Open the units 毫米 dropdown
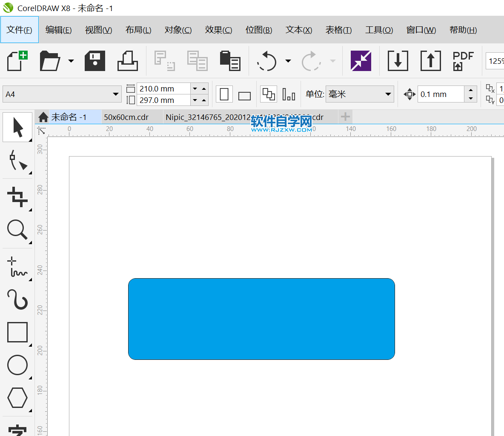The height and width of the screenshot is (436, 504). pos(388,94)
